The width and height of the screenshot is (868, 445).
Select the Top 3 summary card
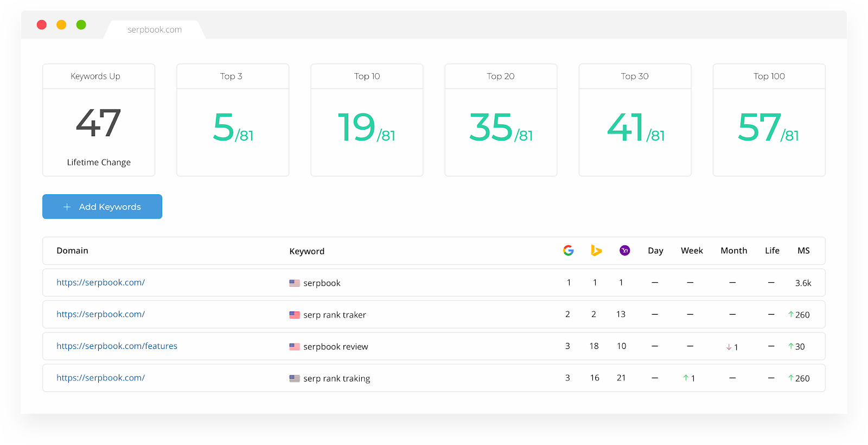pyautogui.click(x=233, y=120)
